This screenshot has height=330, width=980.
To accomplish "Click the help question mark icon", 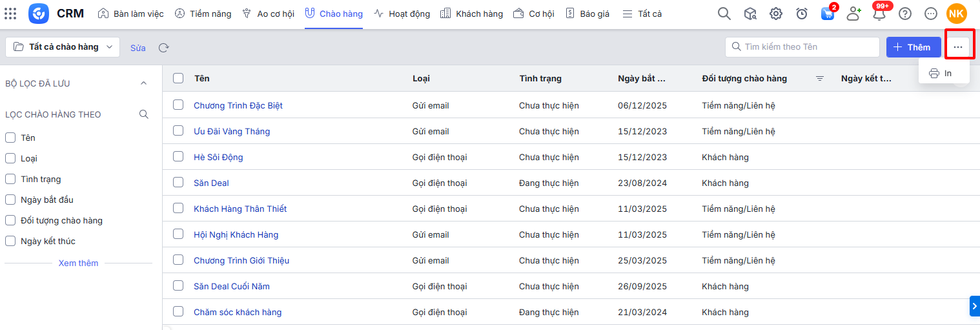I will (905, 14).
